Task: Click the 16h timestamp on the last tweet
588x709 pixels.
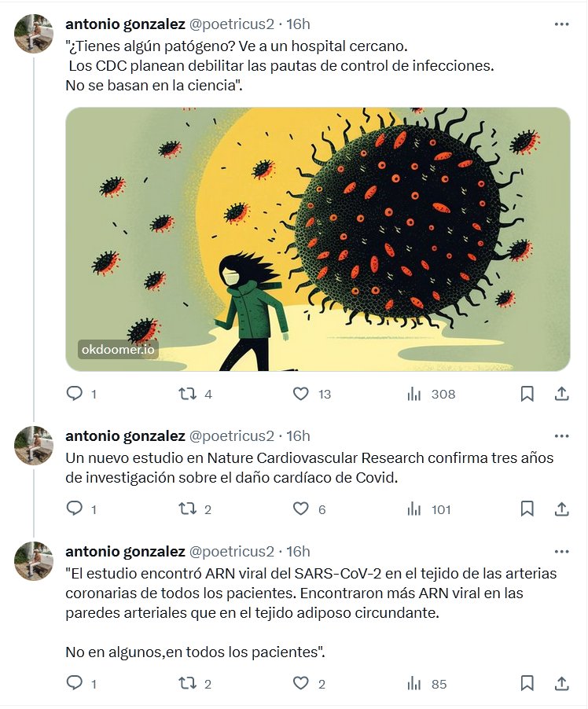Action: [x=298, y=552]
